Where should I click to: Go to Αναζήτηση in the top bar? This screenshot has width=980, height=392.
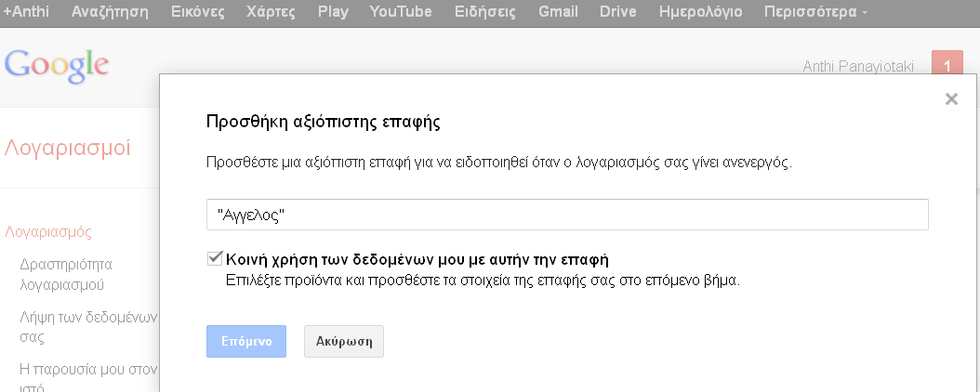[111, 12]
